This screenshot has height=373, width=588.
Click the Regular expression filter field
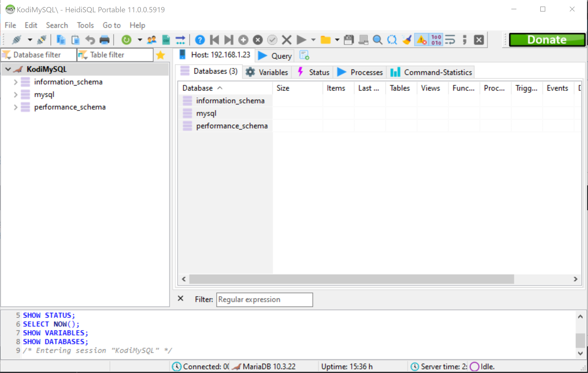(264, 299)
